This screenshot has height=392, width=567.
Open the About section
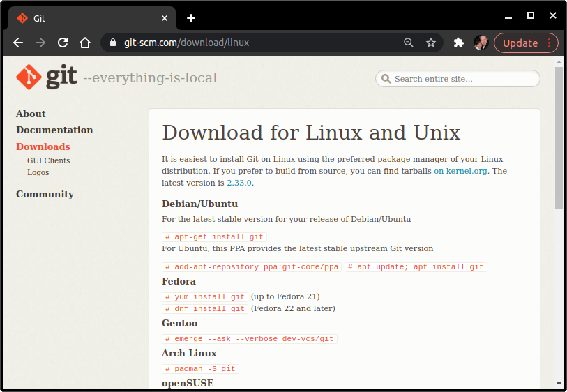[x=31, y=114]
